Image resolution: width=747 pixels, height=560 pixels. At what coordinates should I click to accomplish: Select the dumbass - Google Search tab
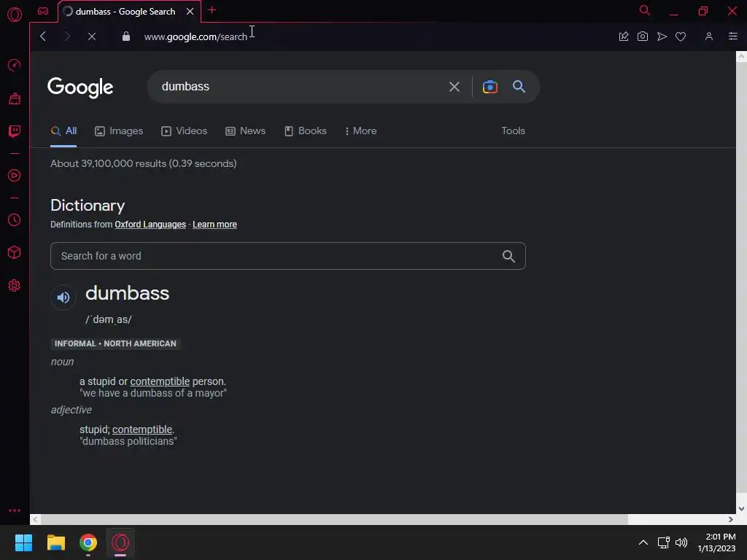tap(125, 12)
